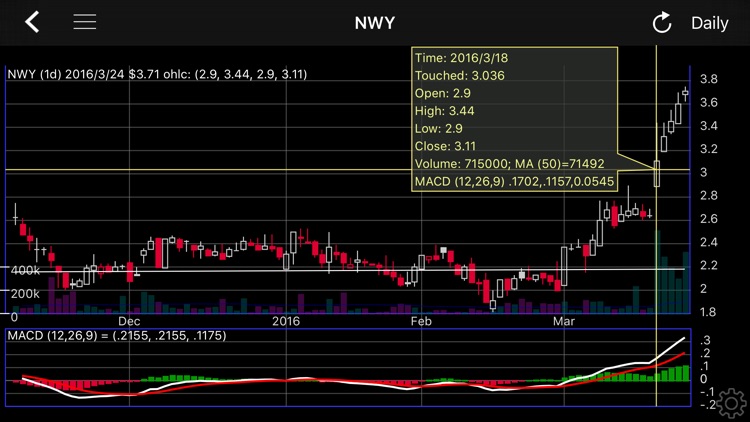Open chart settings gear
The width and height of the screenshot is (750, 422).
tap(731, 403)
